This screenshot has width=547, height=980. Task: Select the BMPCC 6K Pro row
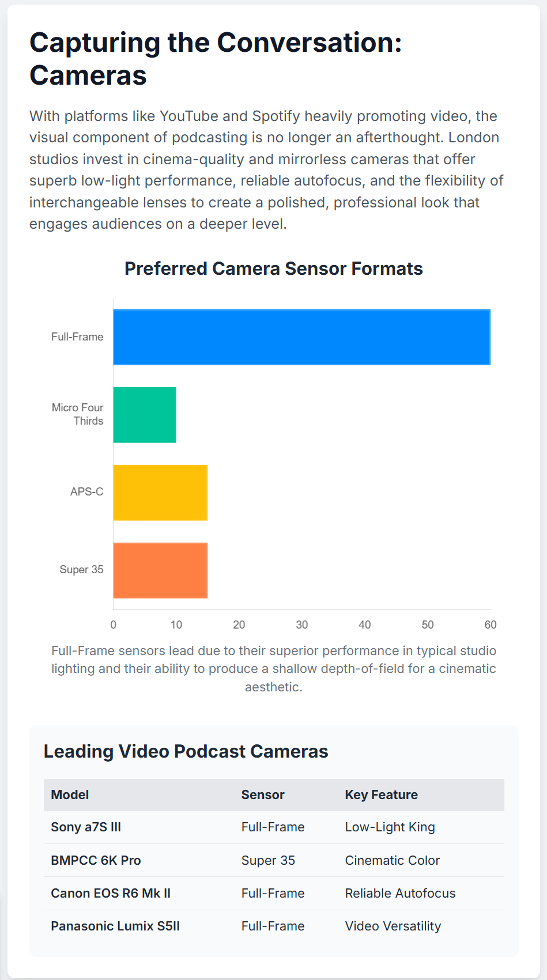point(274,861)
